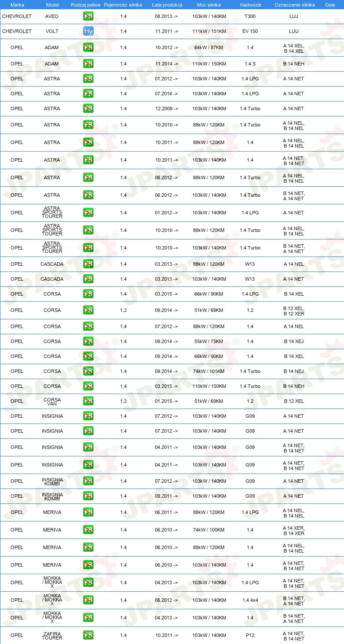Click fuel icon in Meriva 74kW row
The image size is (344, 644).
[88, 530]
